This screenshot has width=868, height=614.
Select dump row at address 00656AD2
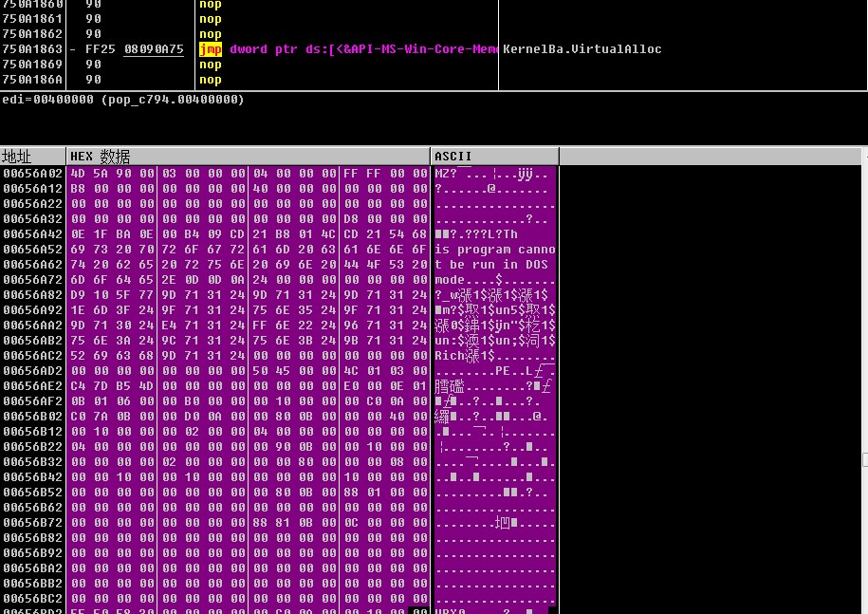pos(32,371)
